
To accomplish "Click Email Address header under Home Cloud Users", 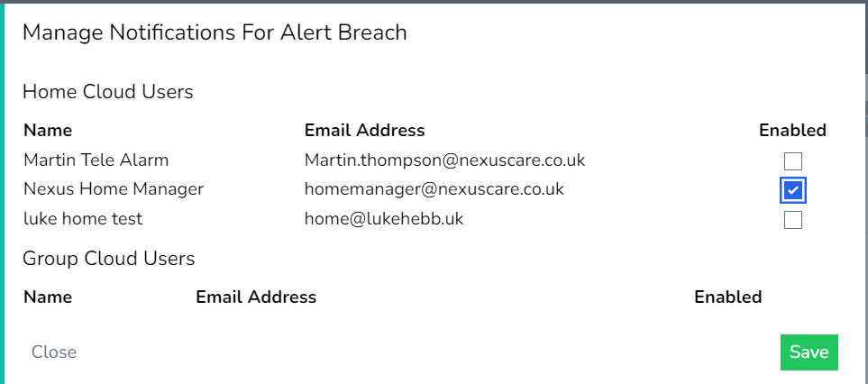I will pos(364,131).
